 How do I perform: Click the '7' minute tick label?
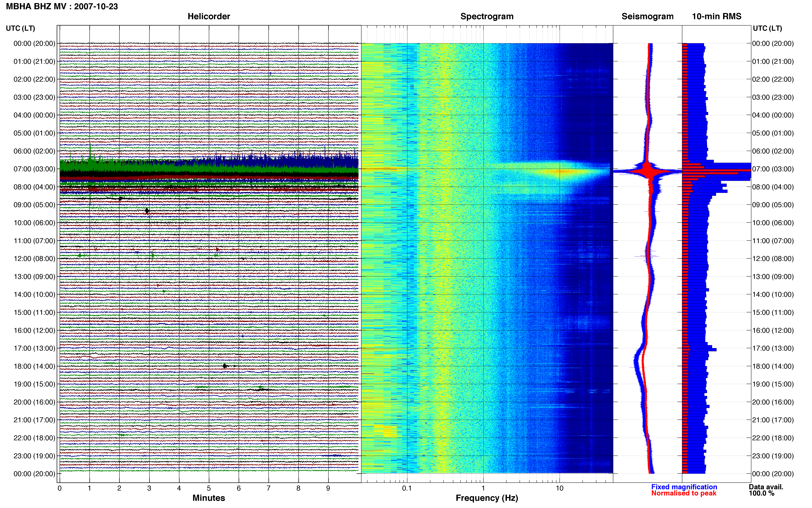[x=269, y=488]
